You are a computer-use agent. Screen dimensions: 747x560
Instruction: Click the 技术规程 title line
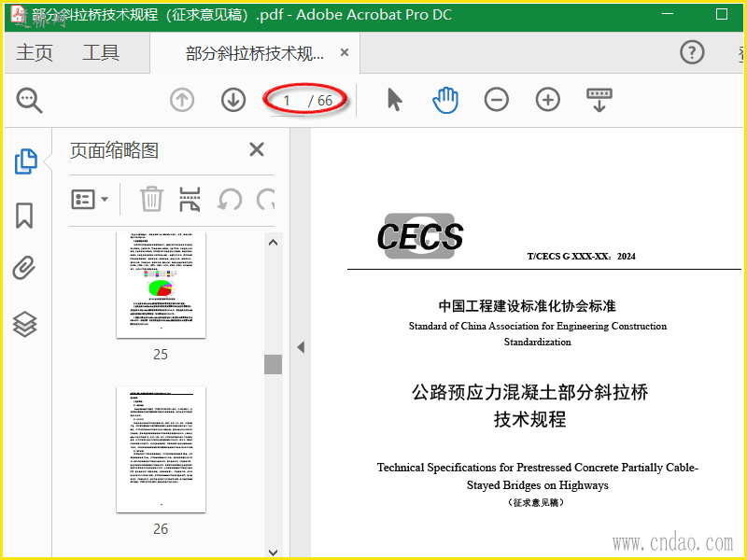point(529,419)
